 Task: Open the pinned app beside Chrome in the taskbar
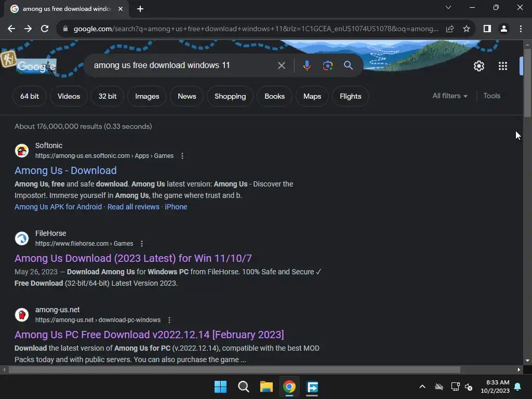click(x=312, y=387)
